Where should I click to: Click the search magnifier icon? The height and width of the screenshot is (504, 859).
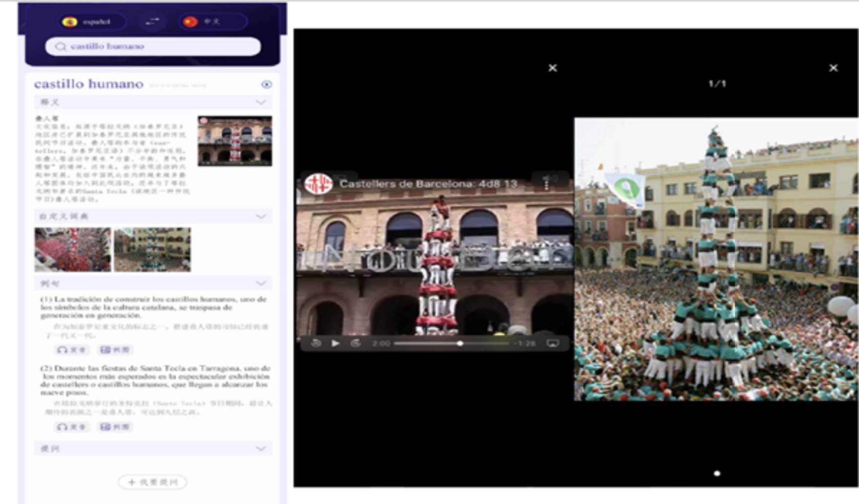[x=61, y=46]
